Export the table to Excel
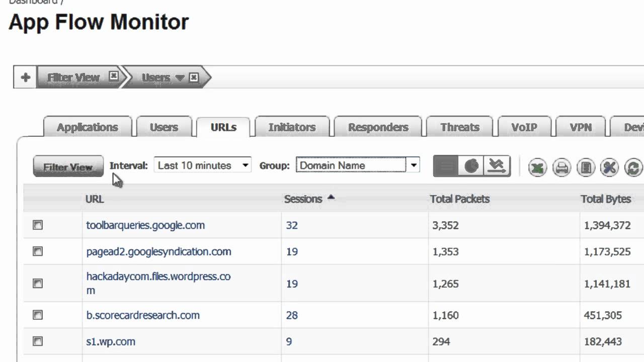Screen dimensions: 644x362 pyautogui.click(x=537, y=167)
